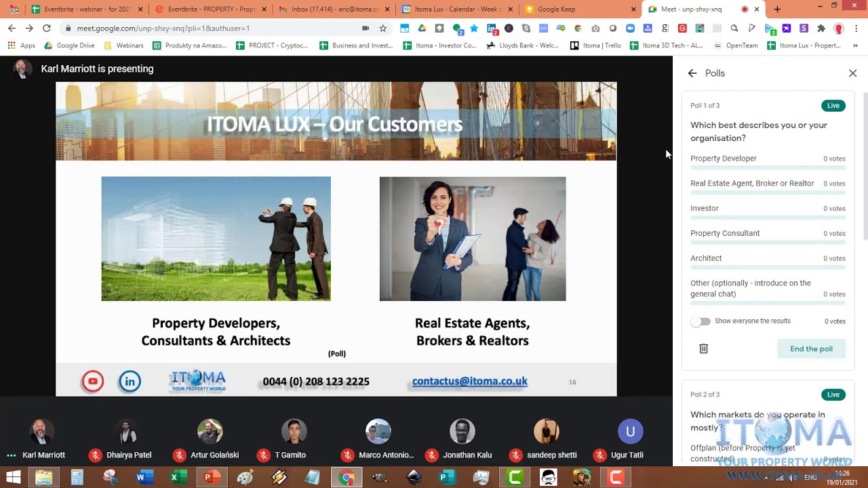
Task: Open the Itoma | Trello bookmark
Action: pyautogui.click(x=595, y=45)
